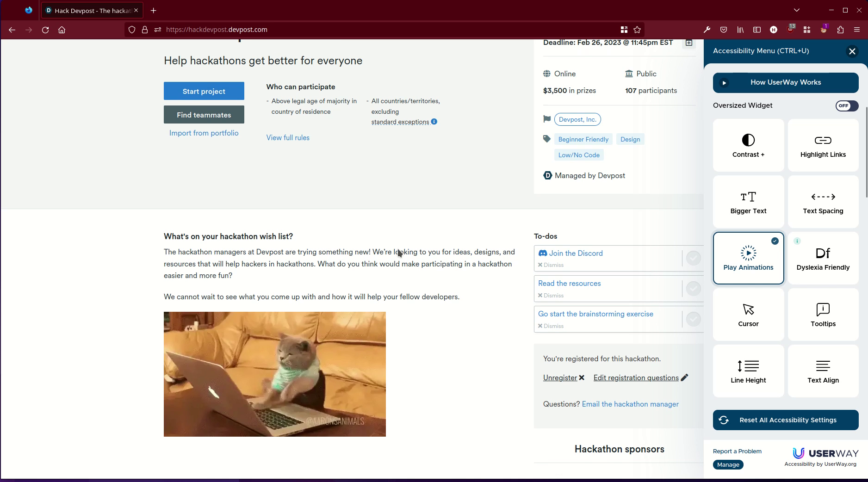Mark "Read the resources" as done
This screenshot has height=482, width=868.
[x=693, y=289]
